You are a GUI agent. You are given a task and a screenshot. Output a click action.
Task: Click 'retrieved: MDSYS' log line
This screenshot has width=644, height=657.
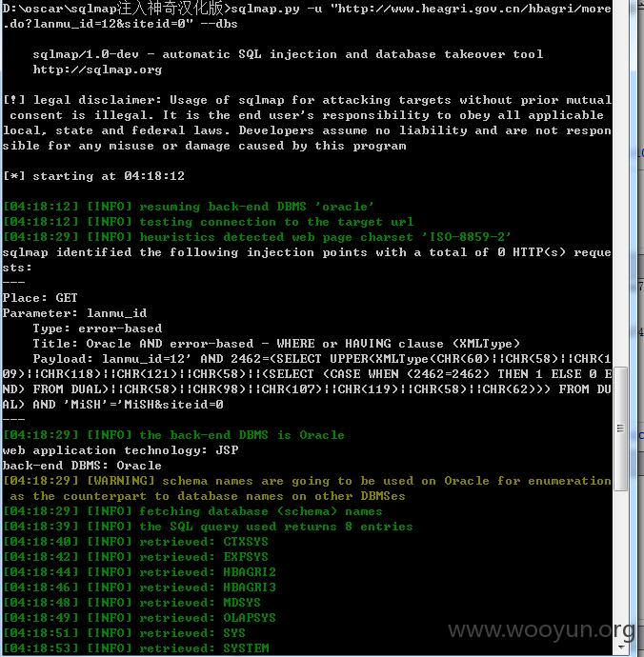pyautogui.click(x=131, y=603)
